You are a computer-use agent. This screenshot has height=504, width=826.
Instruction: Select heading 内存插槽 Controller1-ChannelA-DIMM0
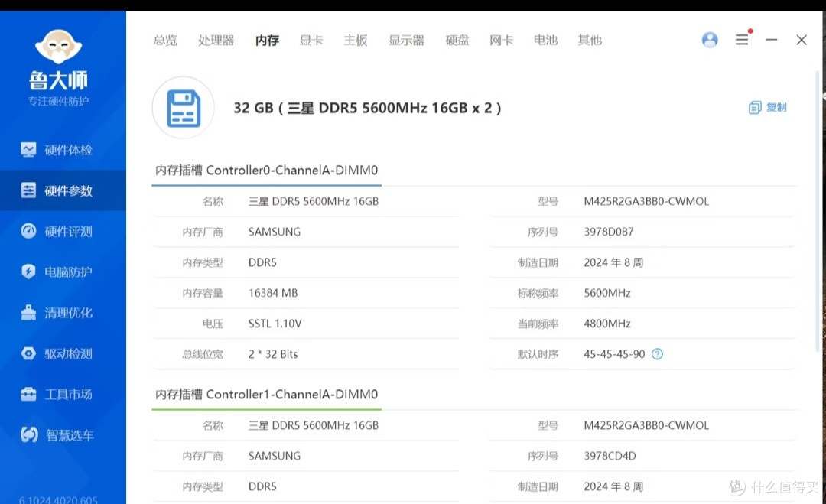[267, 395]
